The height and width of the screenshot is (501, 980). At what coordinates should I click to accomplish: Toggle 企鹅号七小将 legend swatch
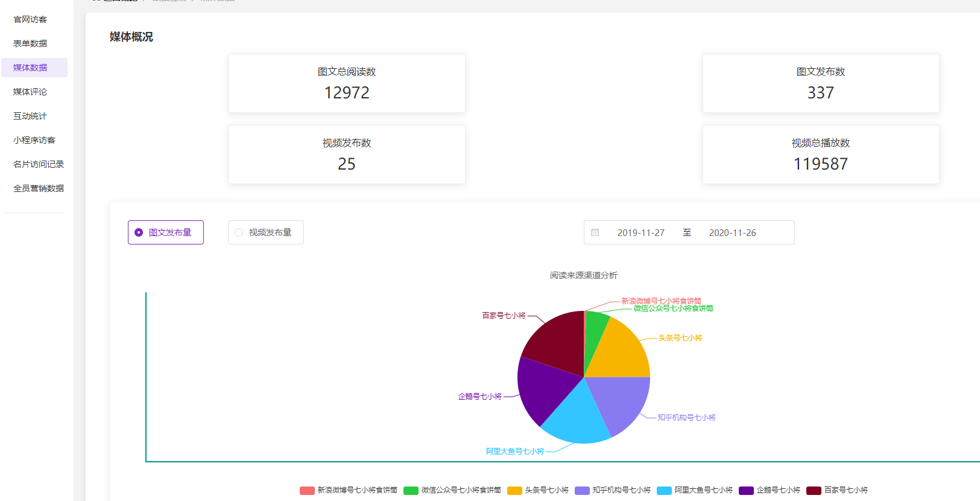tap(746, 490)
